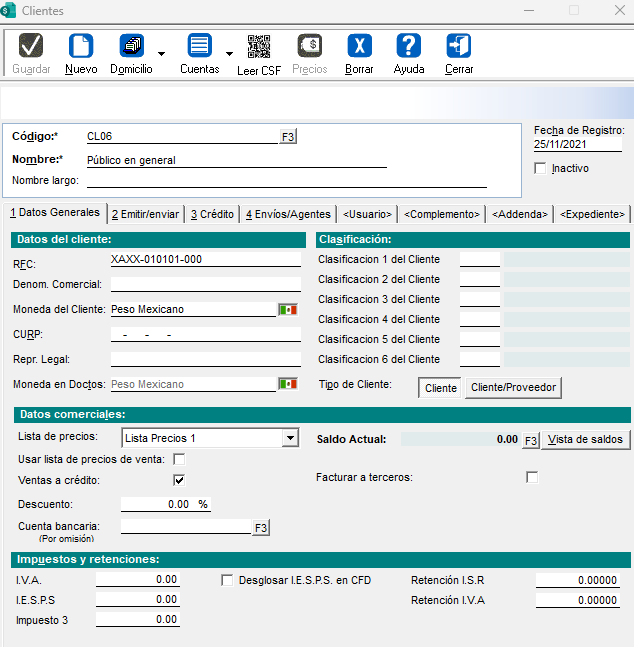
Task: Open the <Expediente> tab
Action: 592,215
